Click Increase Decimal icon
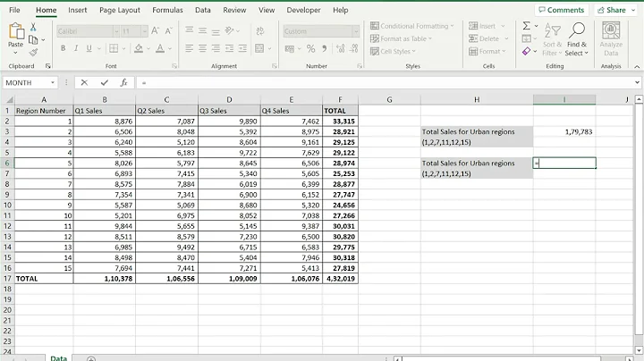The image size is (644, 361). 341,49
